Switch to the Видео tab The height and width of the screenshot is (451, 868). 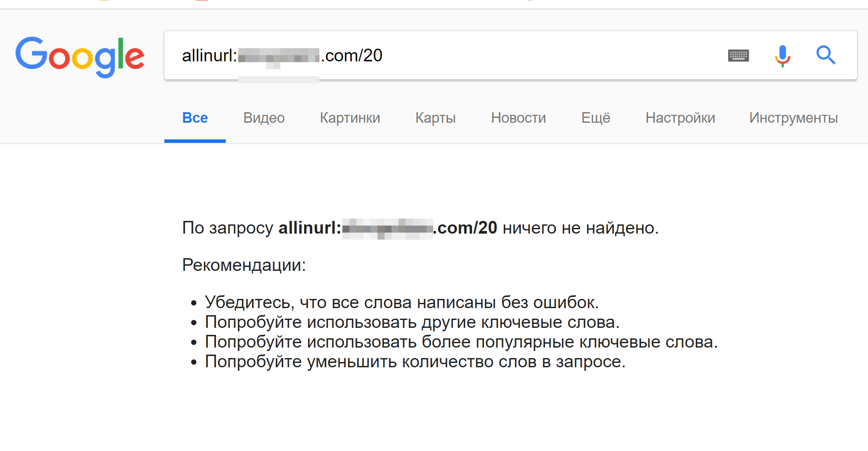pos(264,118)
